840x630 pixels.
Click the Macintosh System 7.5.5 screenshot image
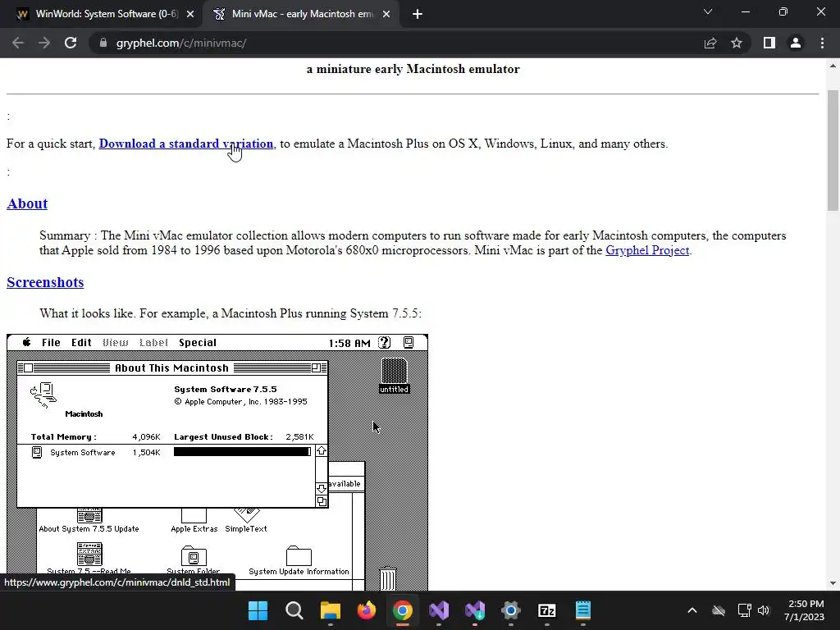coord(217,463)
